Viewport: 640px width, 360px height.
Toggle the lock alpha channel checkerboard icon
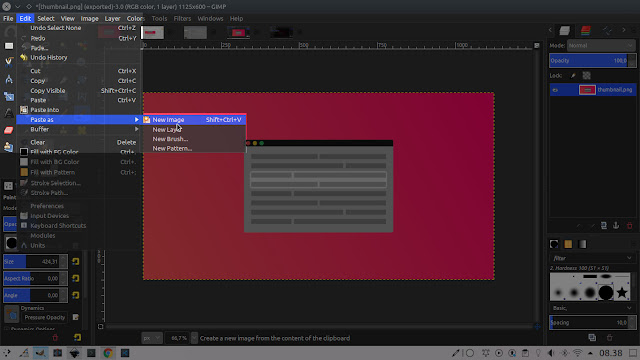coord(587,76)
